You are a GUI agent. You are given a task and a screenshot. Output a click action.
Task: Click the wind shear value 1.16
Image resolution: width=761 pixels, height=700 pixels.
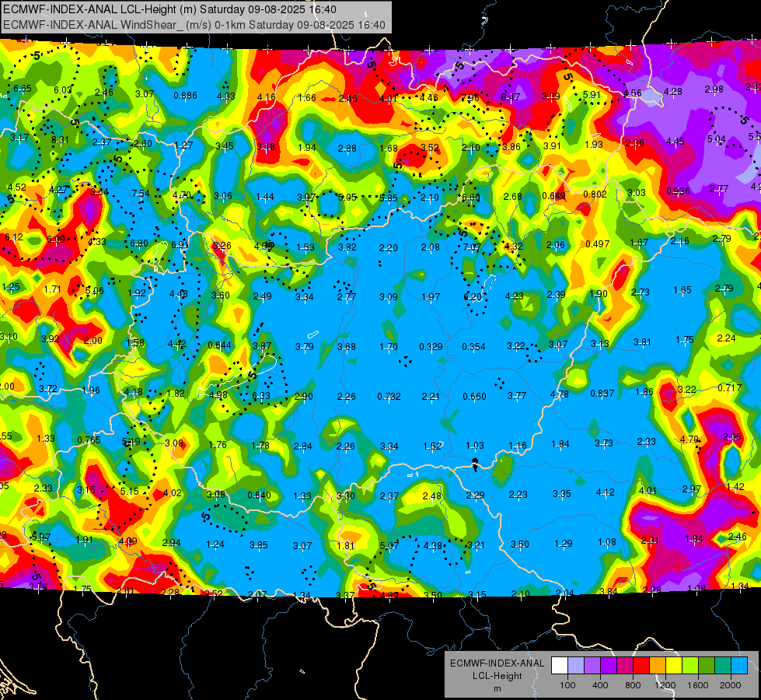point(518,446)
